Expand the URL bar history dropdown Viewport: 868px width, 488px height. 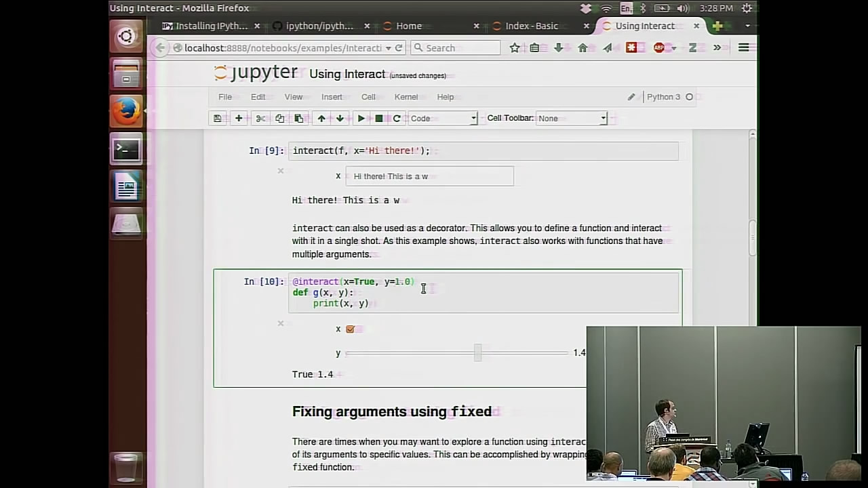click(x=388, y=48)
